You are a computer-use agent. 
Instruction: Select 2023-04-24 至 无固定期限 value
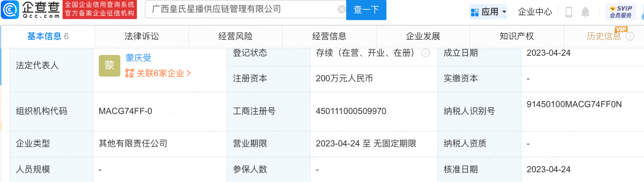pyautogui.click(x=366, y=143)
